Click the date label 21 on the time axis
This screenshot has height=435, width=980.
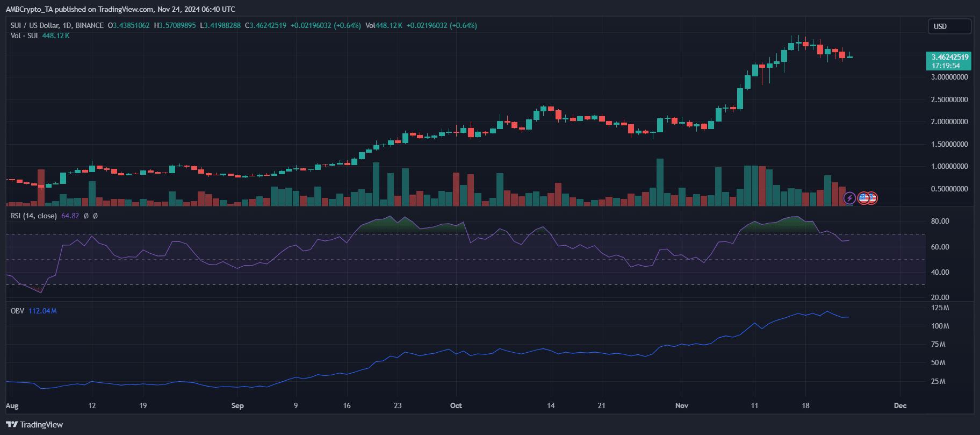point(602,405)
